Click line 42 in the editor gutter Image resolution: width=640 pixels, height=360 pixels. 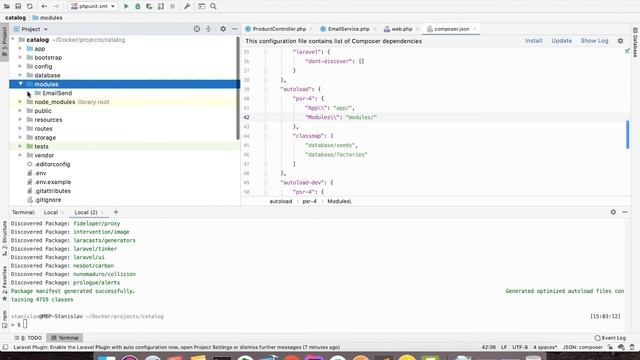[247, 117]
